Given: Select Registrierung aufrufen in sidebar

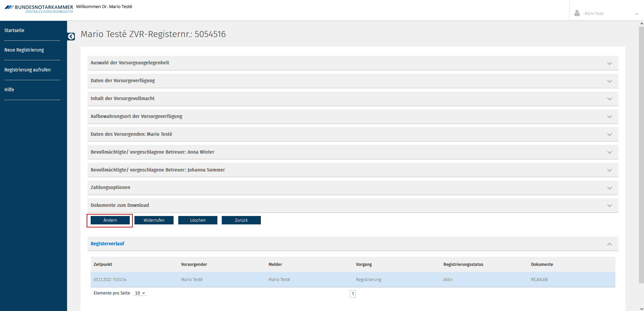Looking at the screenshot, I should tap(28, 70).
